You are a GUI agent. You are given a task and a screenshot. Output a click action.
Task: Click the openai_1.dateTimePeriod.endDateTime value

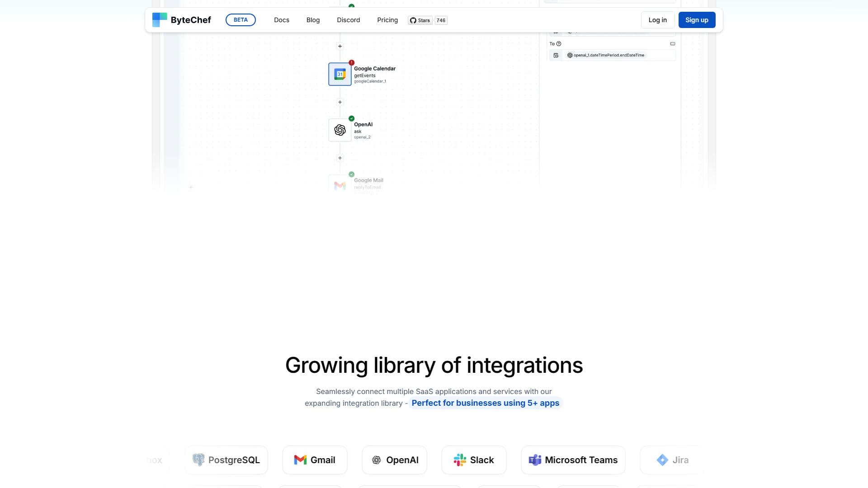pos(606,55)
